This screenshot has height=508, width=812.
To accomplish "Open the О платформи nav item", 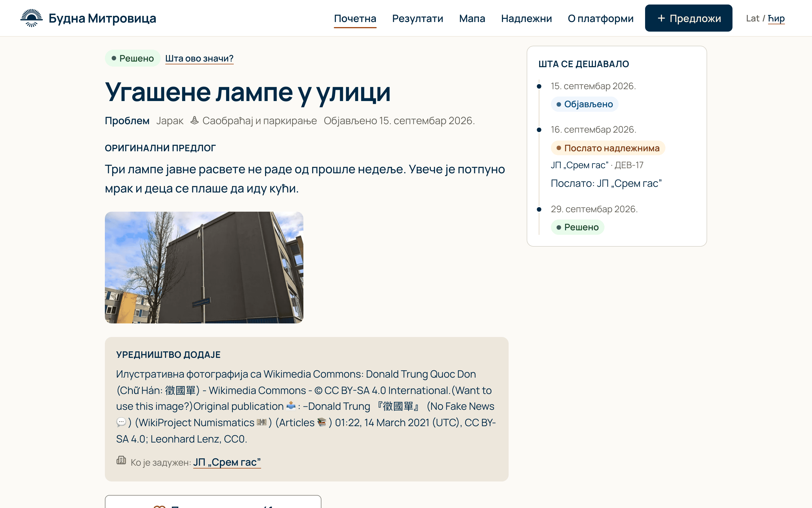I will 600,18.
